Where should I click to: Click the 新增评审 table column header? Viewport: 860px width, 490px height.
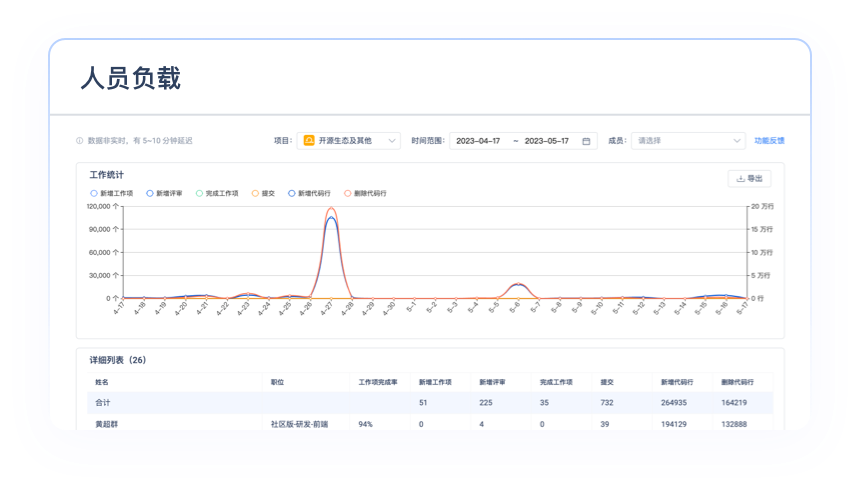493,382
